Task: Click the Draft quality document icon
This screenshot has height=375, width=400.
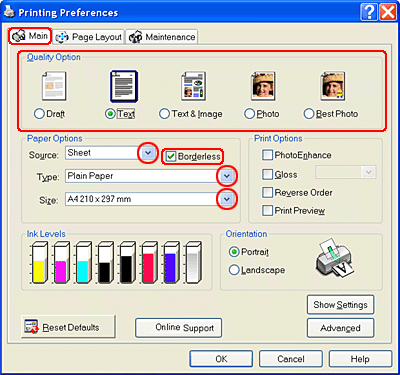Action: (x=54, y=86)
